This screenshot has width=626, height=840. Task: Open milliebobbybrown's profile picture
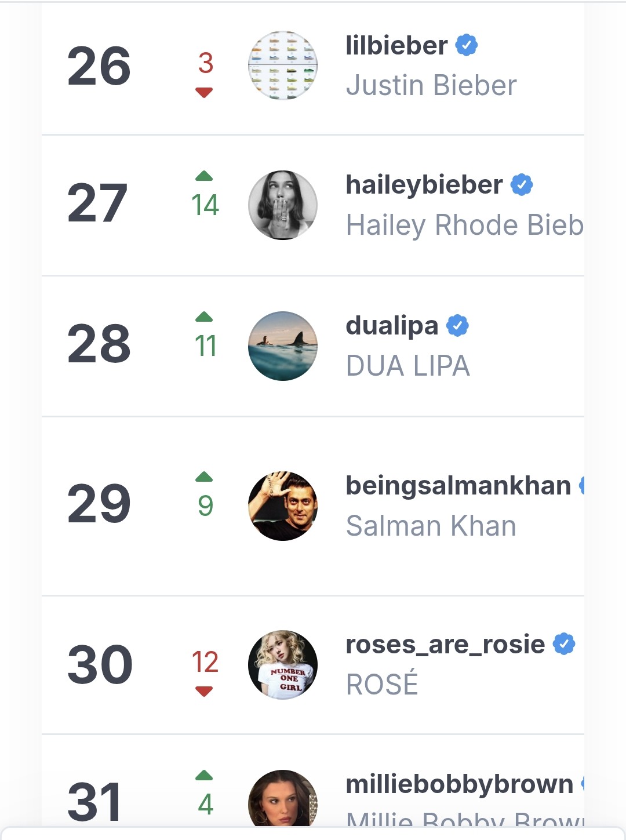(283, 800)
